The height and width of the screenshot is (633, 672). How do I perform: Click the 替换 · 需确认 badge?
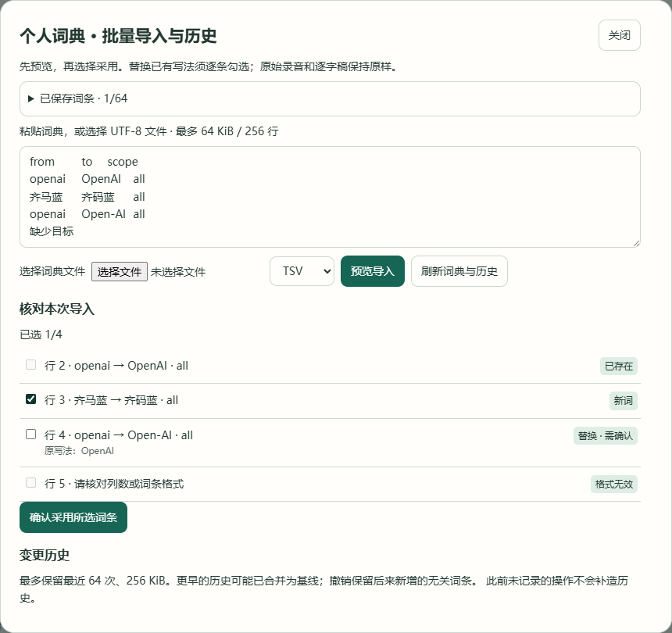[x=605, y=436]
